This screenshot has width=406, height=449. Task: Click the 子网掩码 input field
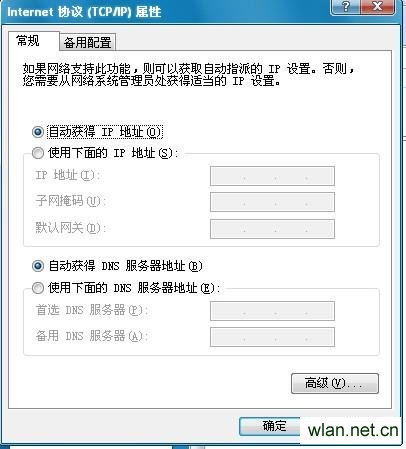(x=272, y=202)
